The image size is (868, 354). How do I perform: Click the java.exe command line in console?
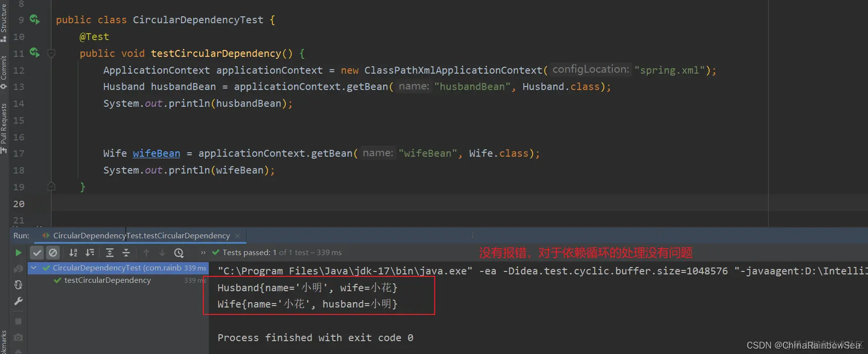tap(543, 271)
